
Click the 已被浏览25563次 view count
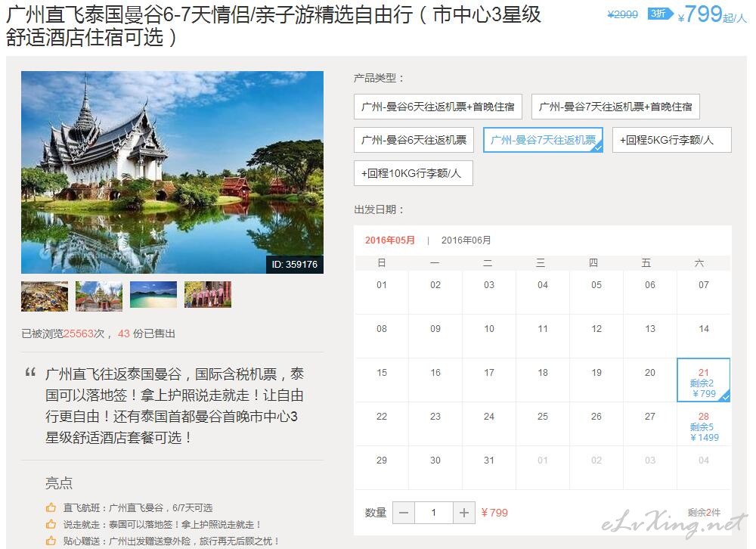63,333
